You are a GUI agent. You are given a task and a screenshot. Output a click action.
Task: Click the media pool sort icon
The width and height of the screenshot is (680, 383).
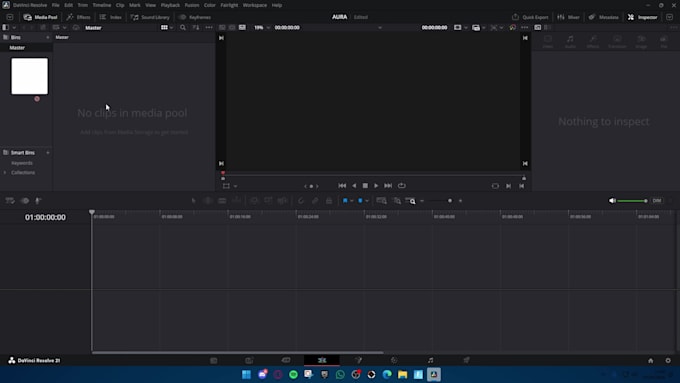(196, 27)
